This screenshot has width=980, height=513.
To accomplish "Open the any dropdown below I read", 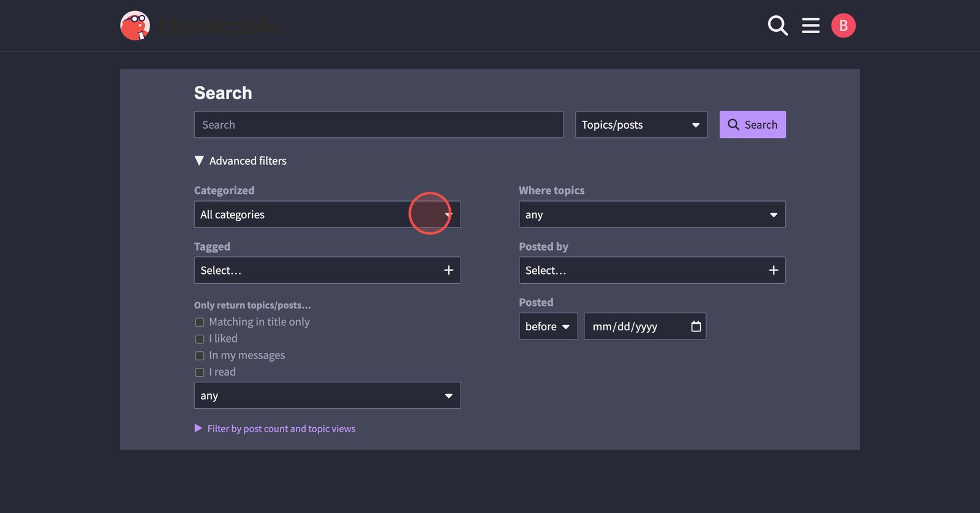I will [x=327, y=395].
